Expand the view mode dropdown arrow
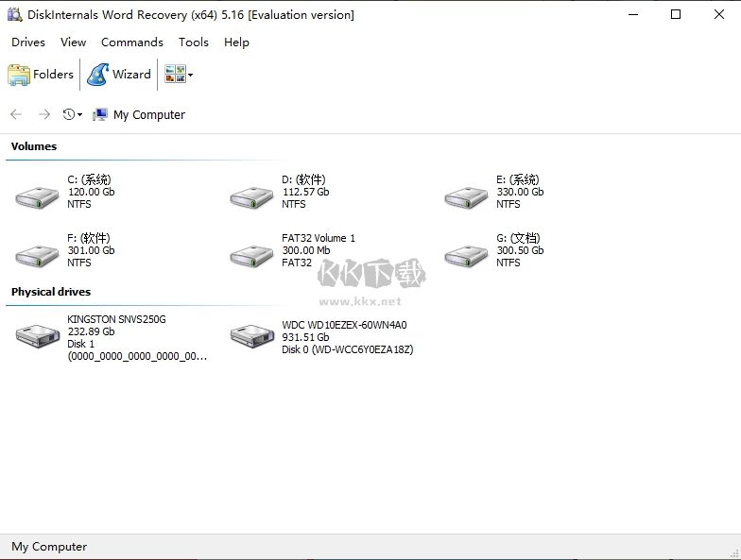 coord(191,75)
